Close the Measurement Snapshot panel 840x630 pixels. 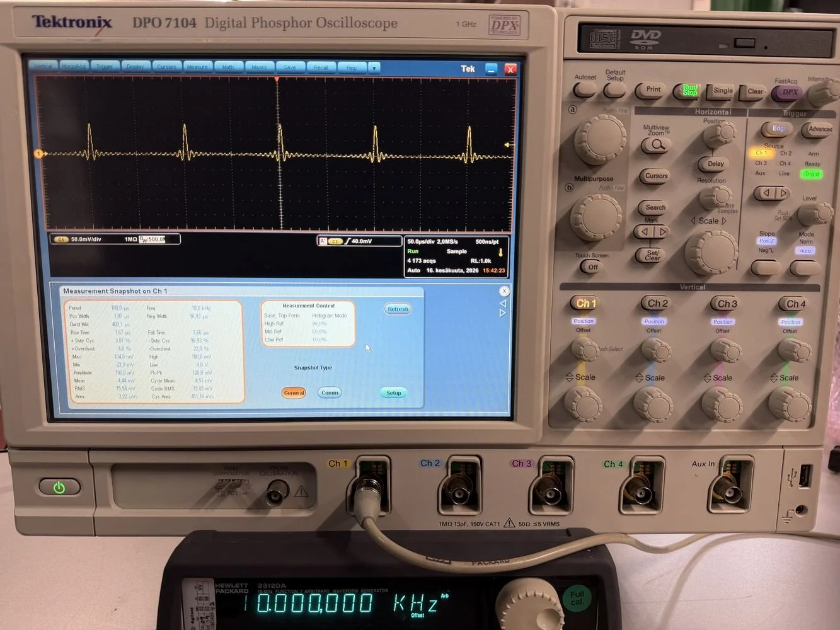(504, 291)
